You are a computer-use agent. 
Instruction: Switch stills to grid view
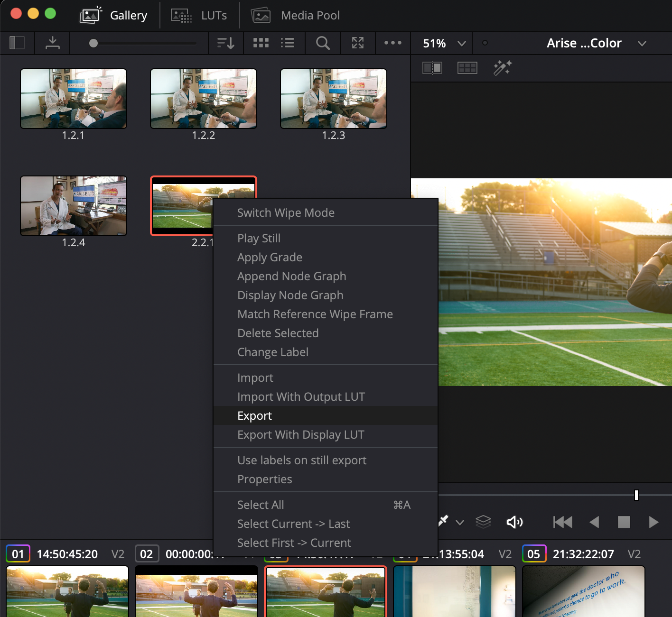click(x=261, y=43)
